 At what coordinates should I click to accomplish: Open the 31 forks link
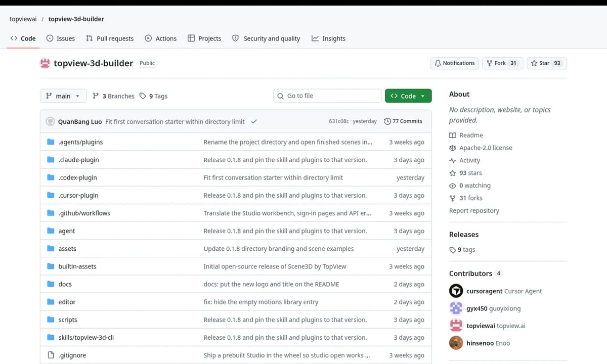[x=466, y=198]
